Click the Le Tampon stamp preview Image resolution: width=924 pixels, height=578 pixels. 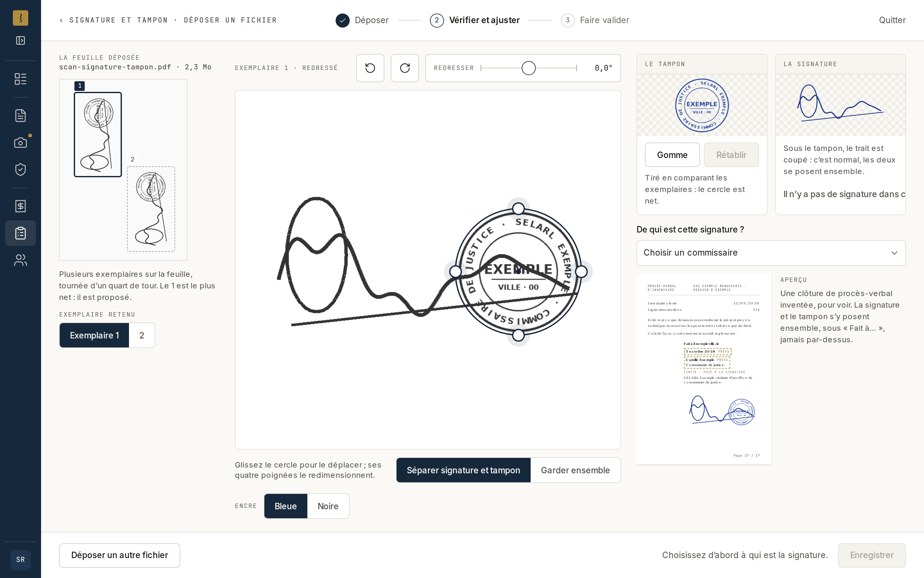(702, 105)
